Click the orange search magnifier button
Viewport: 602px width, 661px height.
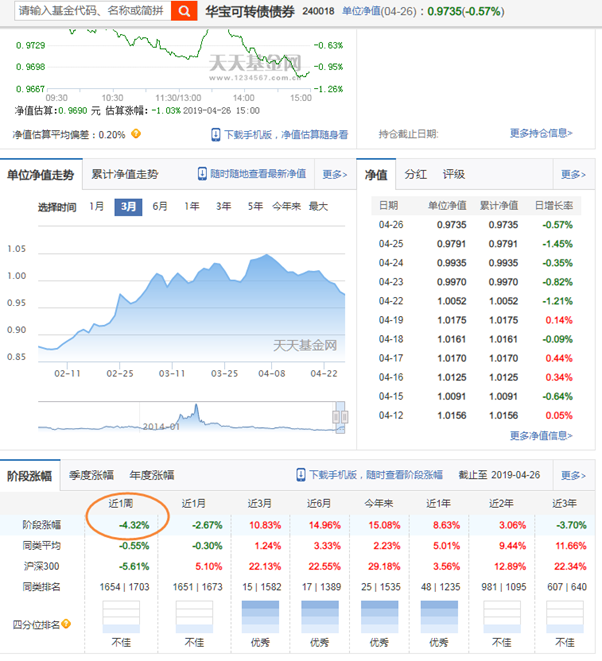184,11
